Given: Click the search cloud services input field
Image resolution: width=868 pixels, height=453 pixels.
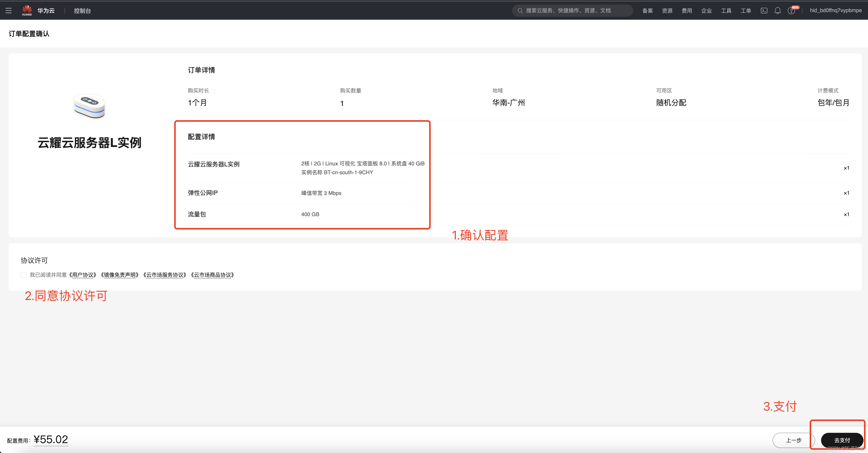Looking at the screenshot, I should click(573, 11).
